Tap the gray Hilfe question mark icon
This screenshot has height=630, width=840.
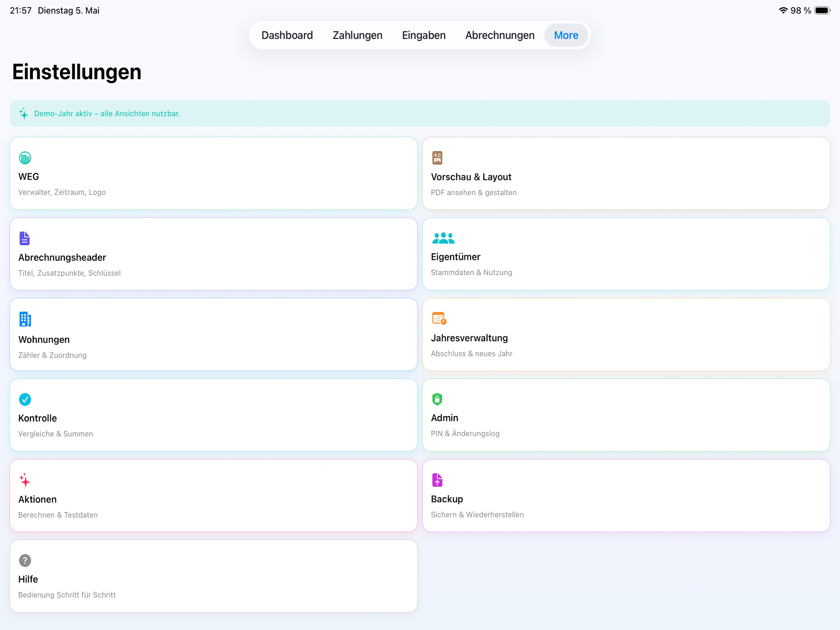25,560
